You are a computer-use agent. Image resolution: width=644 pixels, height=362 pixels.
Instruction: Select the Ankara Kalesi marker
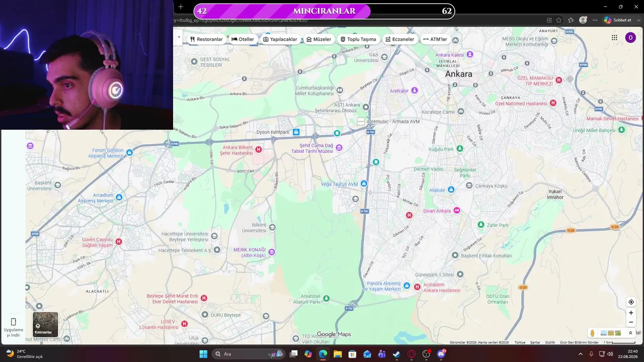pyautogui.click(x=470, y=54)
